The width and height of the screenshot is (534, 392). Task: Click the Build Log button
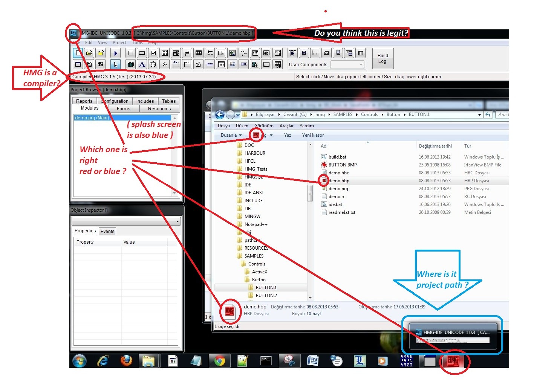[383, 58]
